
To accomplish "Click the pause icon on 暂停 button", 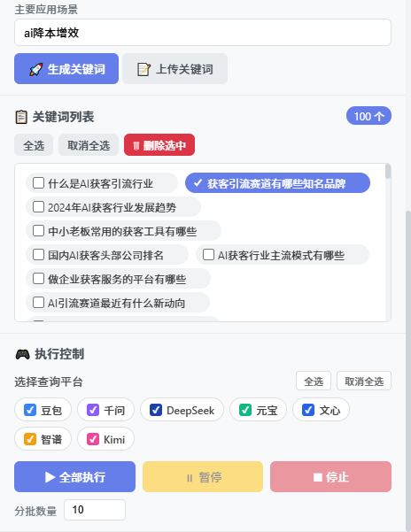I will tap(190, 478).
